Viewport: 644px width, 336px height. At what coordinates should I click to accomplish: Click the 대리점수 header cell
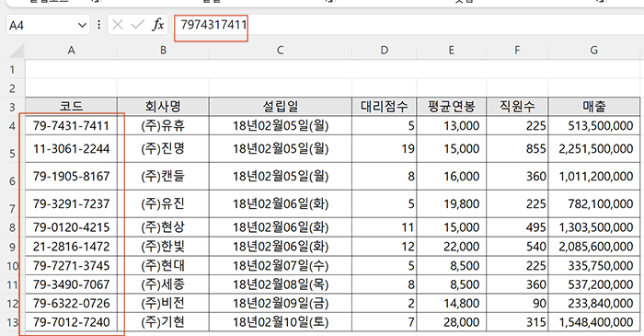point(384,107)
